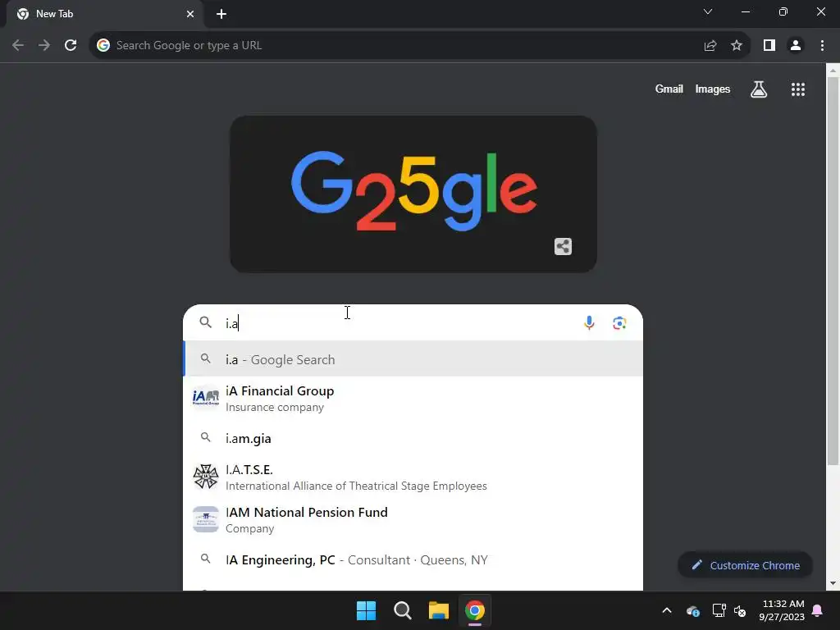The image size is (840, 630).
Task: Select 'i.a - Google Search' suggestion
Action: [413, 359]
